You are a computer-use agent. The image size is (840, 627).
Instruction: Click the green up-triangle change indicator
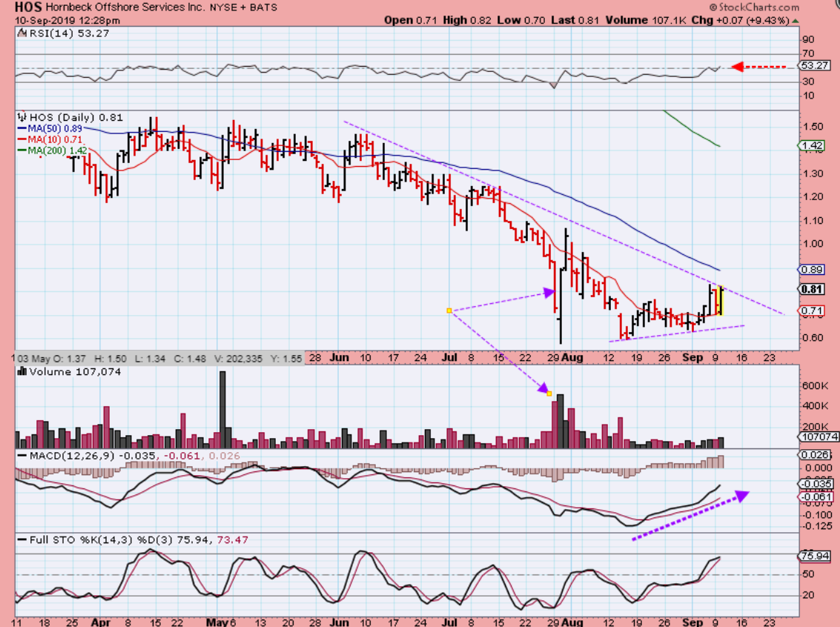coord(796,21)
